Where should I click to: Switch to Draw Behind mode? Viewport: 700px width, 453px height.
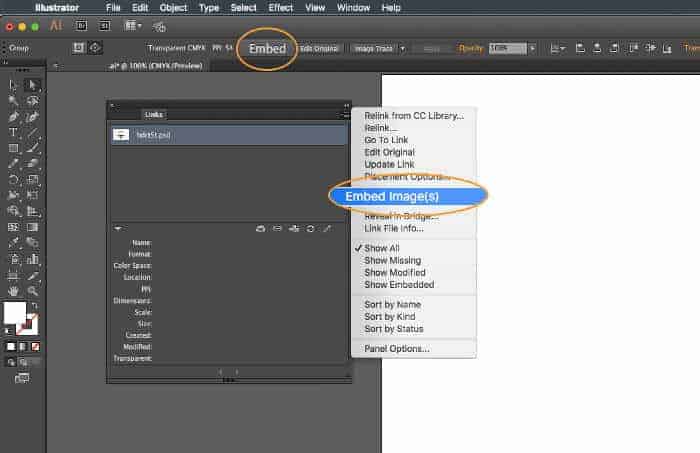tap(23, 362)
